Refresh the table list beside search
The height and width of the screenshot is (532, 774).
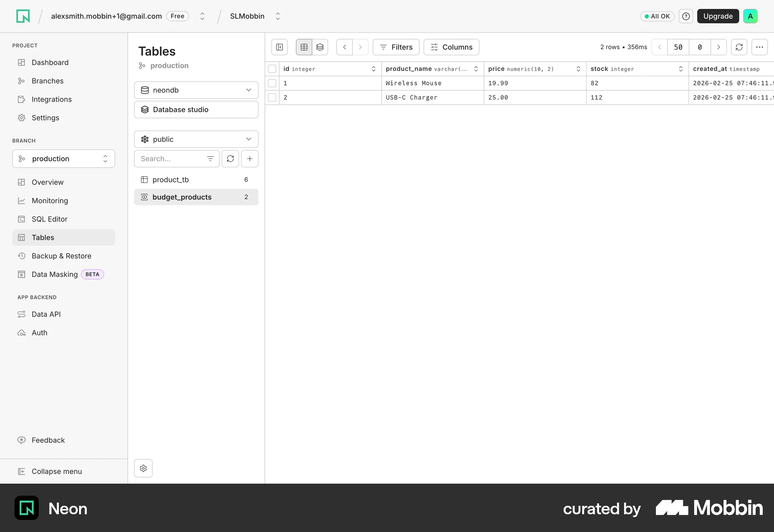(230, 159)
